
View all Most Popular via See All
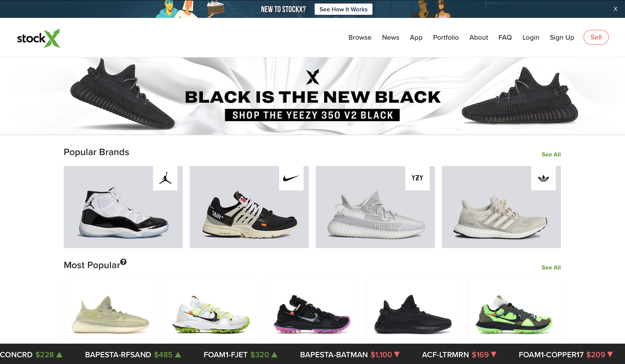(551, 268)
